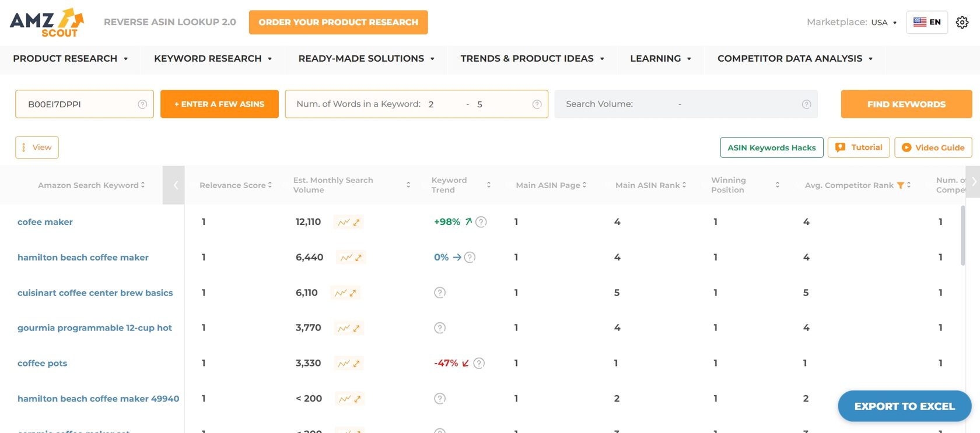The height and width of the screenshot is (433, 980).
Task: Click the Search Volume help icon
Action: point(807,104)
